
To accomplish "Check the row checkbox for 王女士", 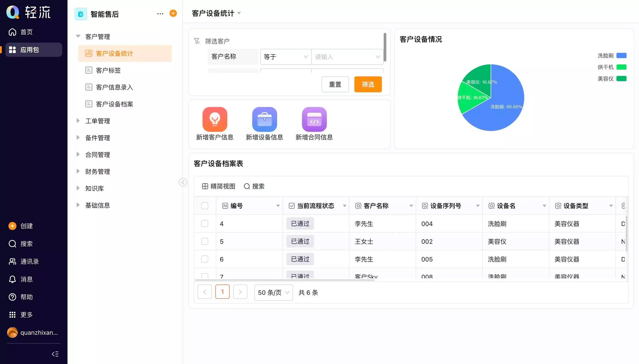I will point(204,241).
